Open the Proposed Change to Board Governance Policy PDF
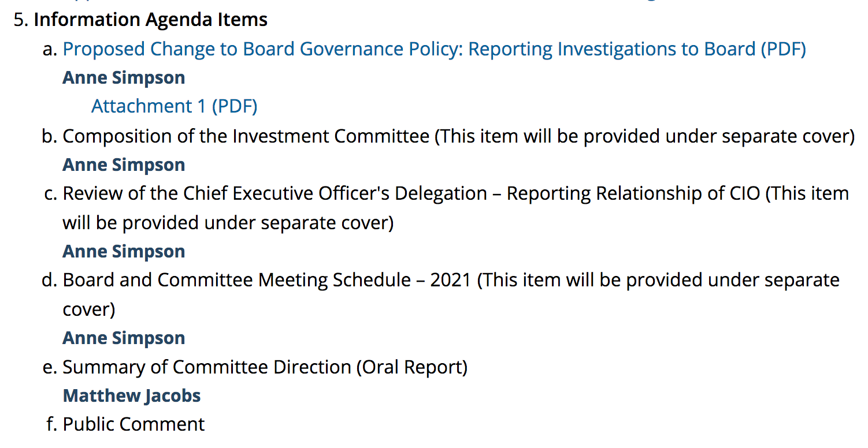 [x=434, y=49]
